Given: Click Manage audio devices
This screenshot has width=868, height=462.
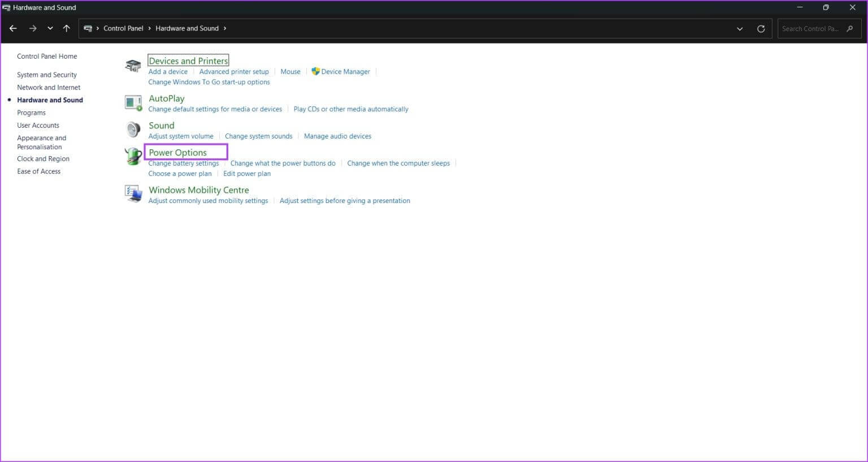Looking at the screenshot, I should point(337,136).
